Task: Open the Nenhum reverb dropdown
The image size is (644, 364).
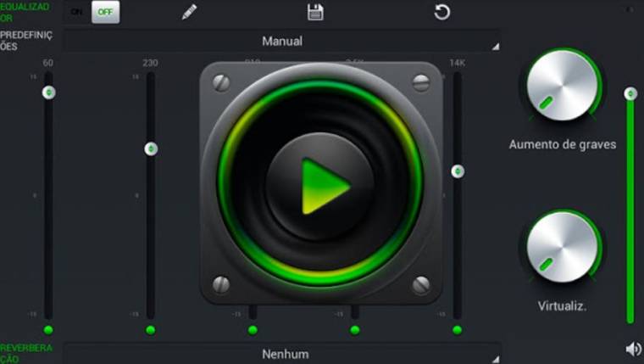Action: (x=282, y=354)
